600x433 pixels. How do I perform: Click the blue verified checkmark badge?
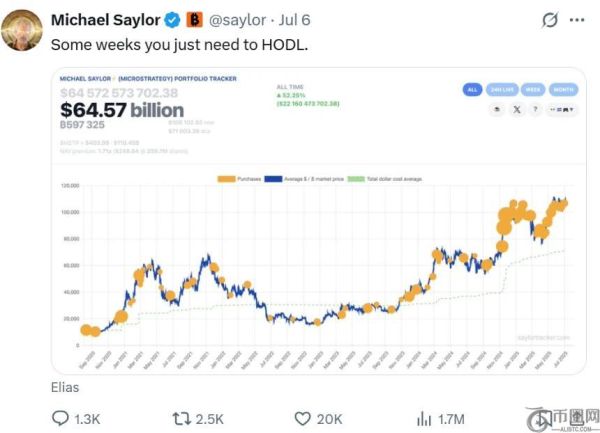(x=172, y=19)
